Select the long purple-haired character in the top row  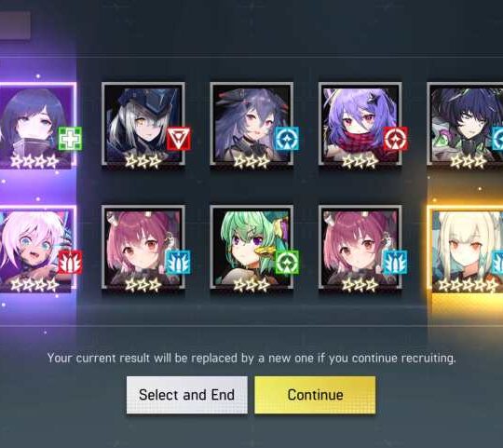pos(251,125)
